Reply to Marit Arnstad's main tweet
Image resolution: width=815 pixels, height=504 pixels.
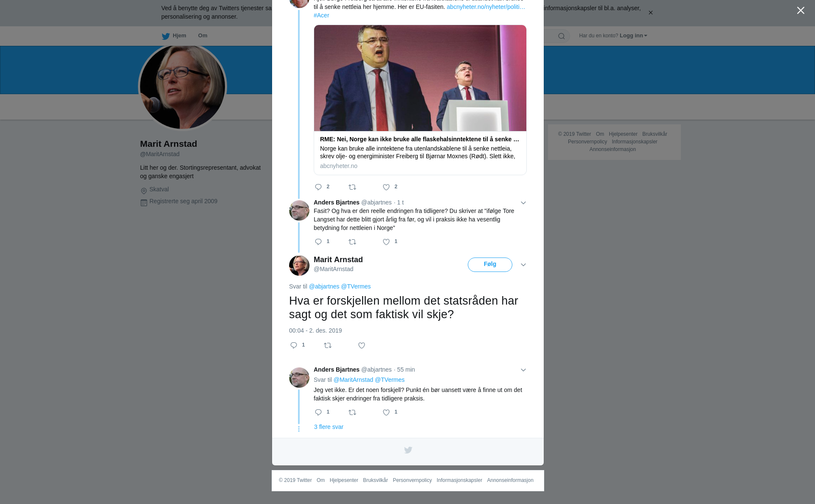click(294, 346)
